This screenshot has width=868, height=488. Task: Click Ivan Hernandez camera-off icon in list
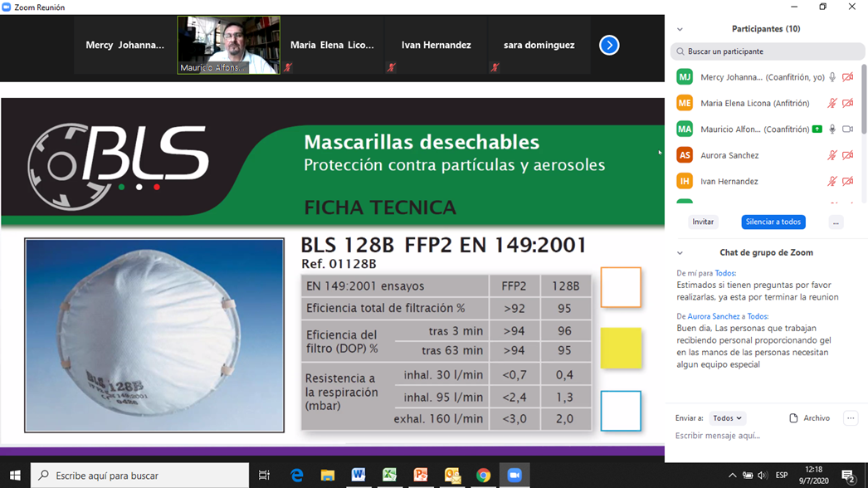coord(847,181)
